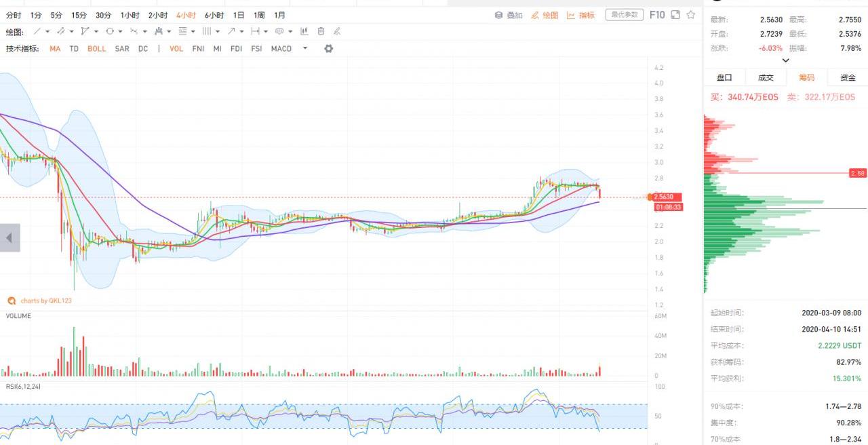The width and height of the screenshot is (868, 445).
Task: Toggle the BOLL indicator off
Action: pos(96,49)
